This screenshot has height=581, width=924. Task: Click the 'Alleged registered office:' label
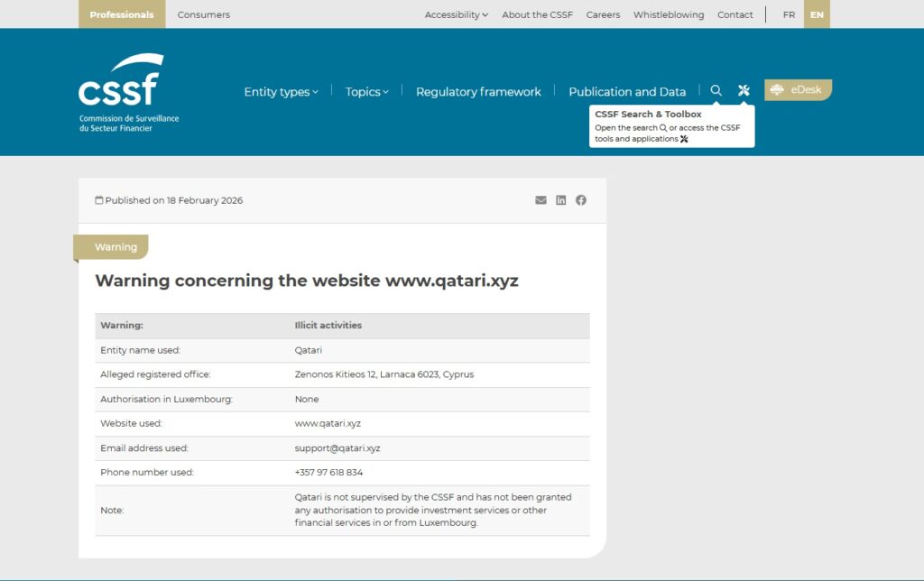coord(155,374)
